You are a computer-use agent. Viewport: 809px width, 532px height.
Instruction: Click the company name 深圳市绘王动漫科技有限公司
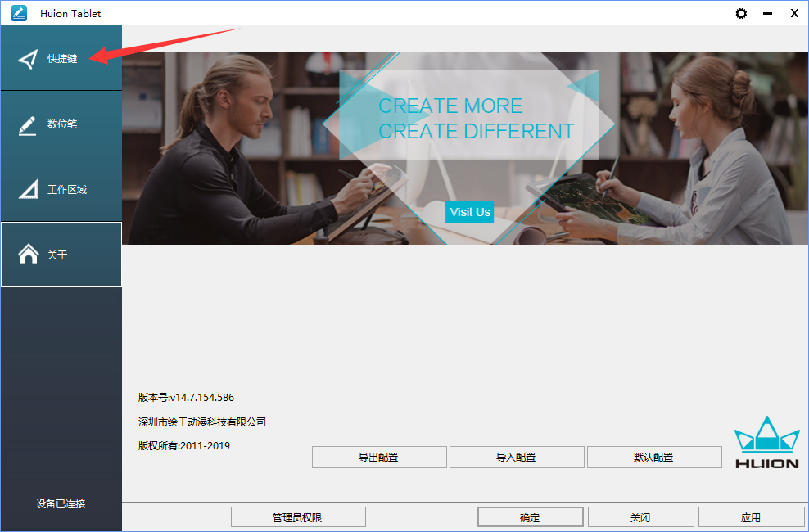[x=202, y=422]
